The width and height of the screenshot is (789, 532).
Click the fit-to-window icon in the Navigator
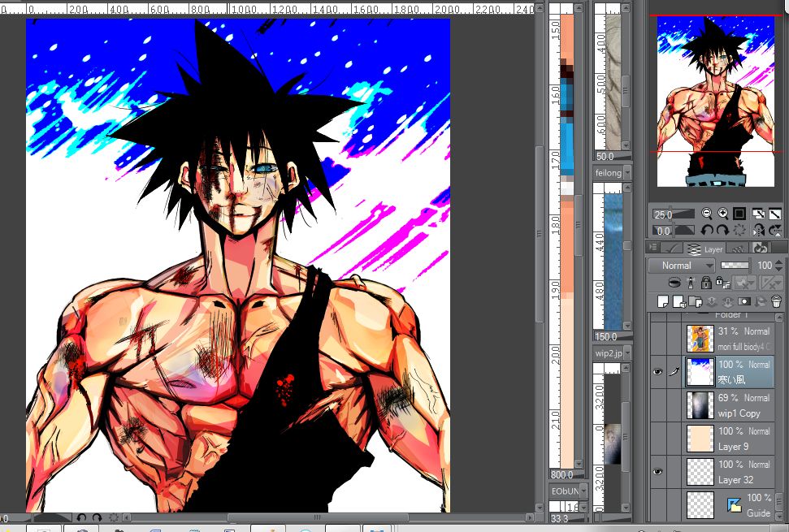[739, 214]
